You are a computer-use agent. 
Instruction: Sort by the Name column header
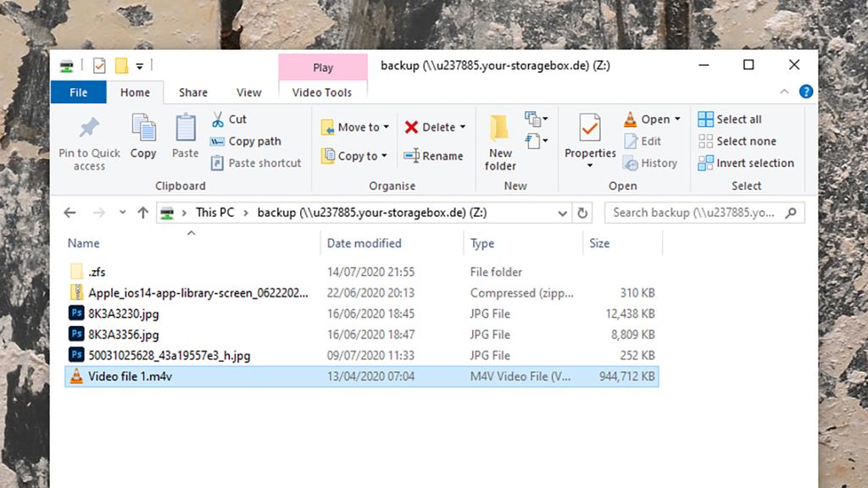coord(84,243)
